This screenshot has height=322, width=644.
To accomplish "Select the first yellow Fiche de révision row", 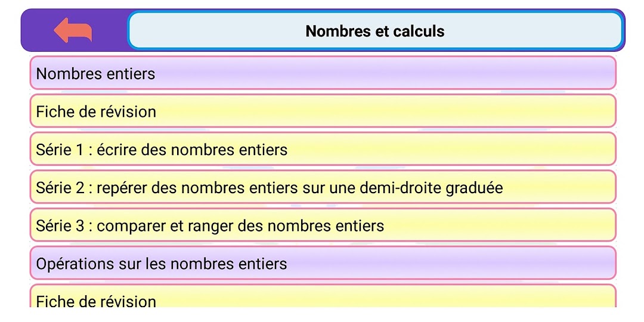I will [x=323, y=111].
